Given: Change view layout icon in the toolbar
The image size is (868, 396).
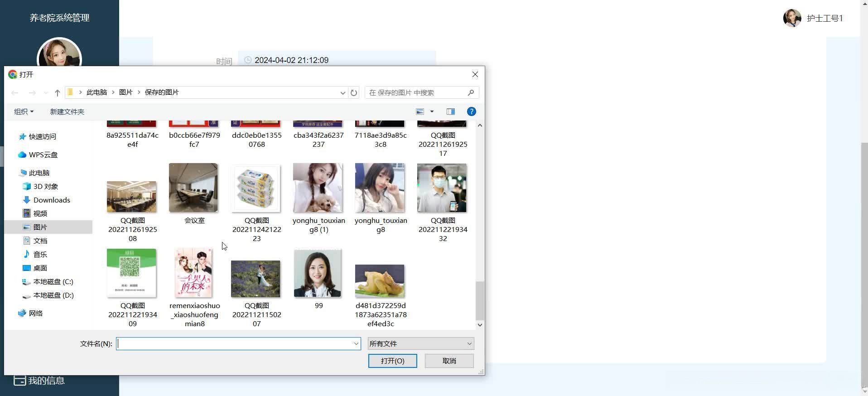Looking at the screenshot, I should [x=420, y=111].
